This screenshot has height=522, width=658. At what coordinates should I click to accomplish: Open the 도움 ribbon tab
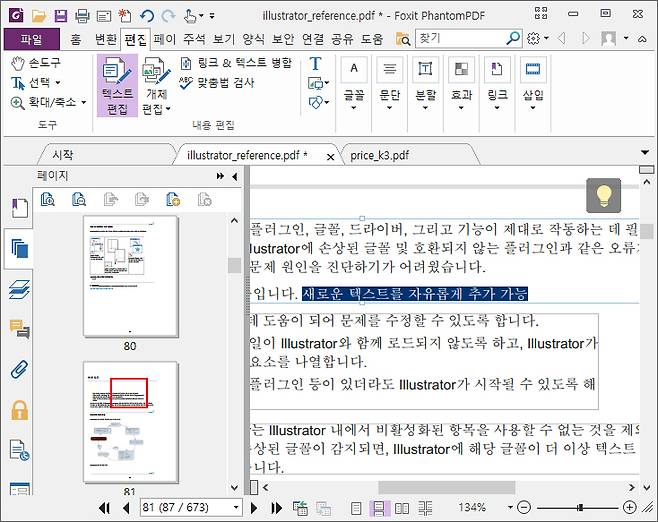coord(372,39)
